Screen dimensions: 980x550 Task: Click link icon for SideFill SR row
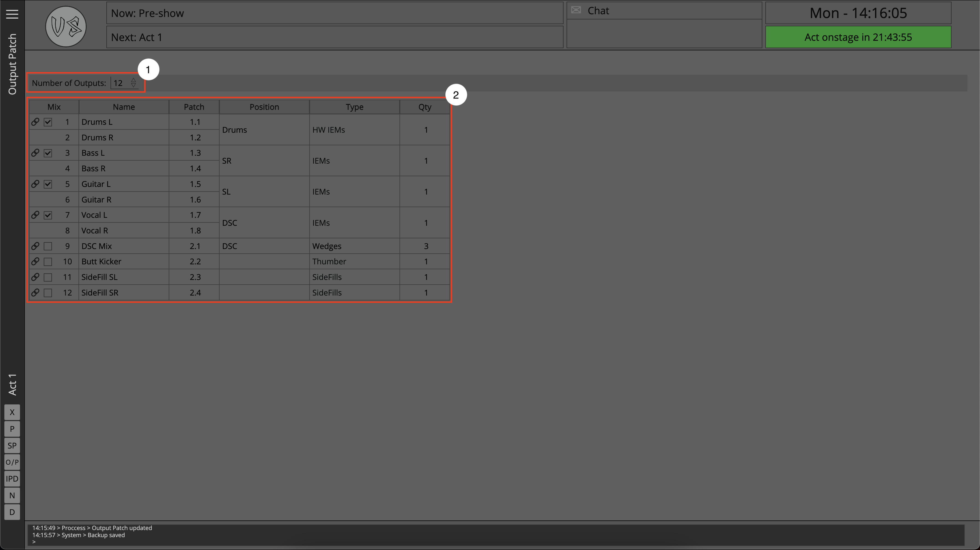[35, 292]
